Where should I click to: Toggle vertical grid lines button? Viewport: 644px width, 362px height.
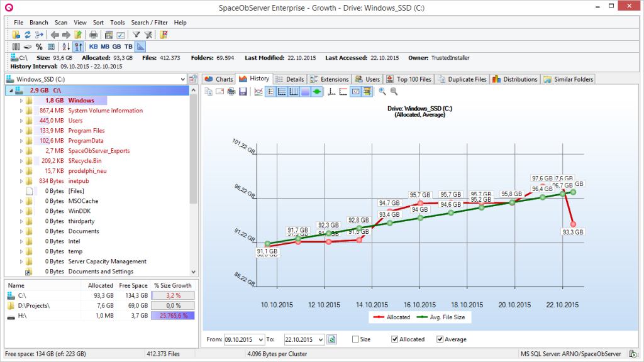coord(293,92)
